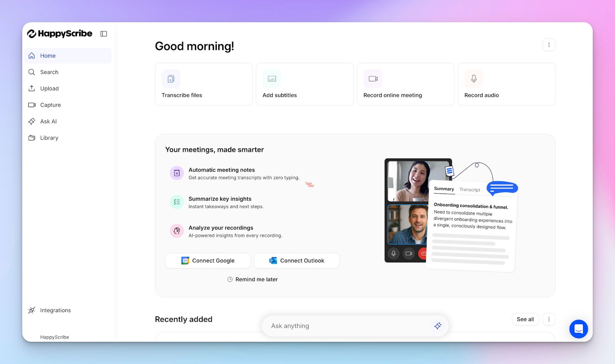The image size is (615, 364).
Task: Click See all for recently added files
Action: (x=525, y=319)
